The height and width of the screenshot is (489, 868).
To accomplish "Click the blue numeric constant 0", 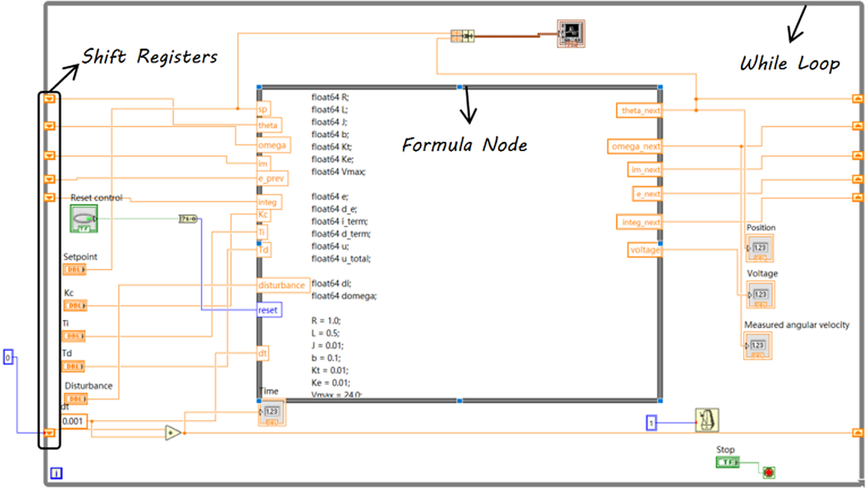I will click(x=9, y=357).
